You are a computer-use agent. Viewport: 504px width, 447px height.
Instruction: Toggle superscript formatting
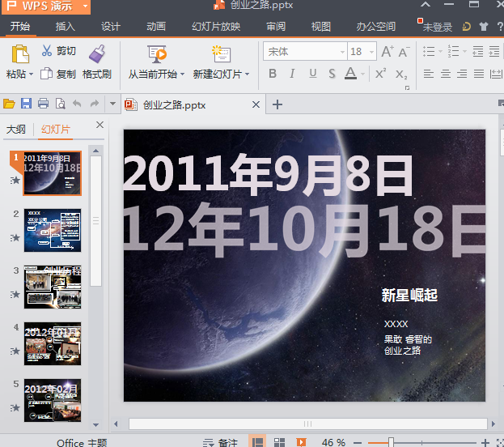(x=381, y=74)
